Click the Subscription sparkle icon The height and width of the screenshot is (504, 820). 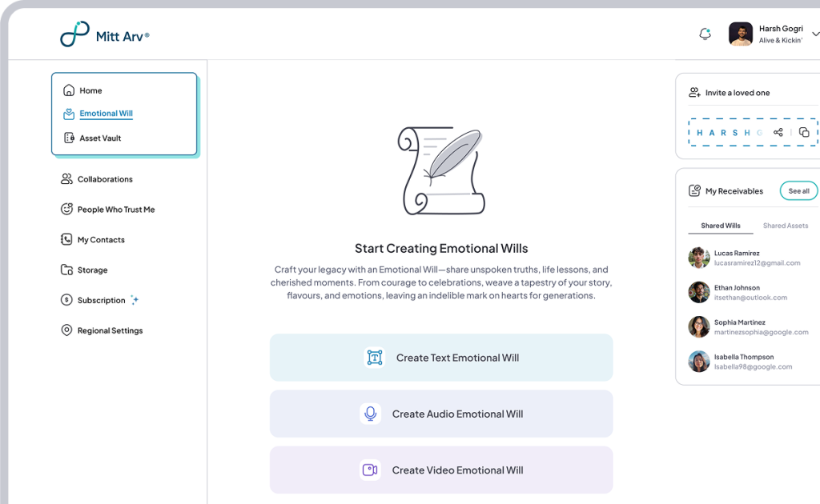135,300
